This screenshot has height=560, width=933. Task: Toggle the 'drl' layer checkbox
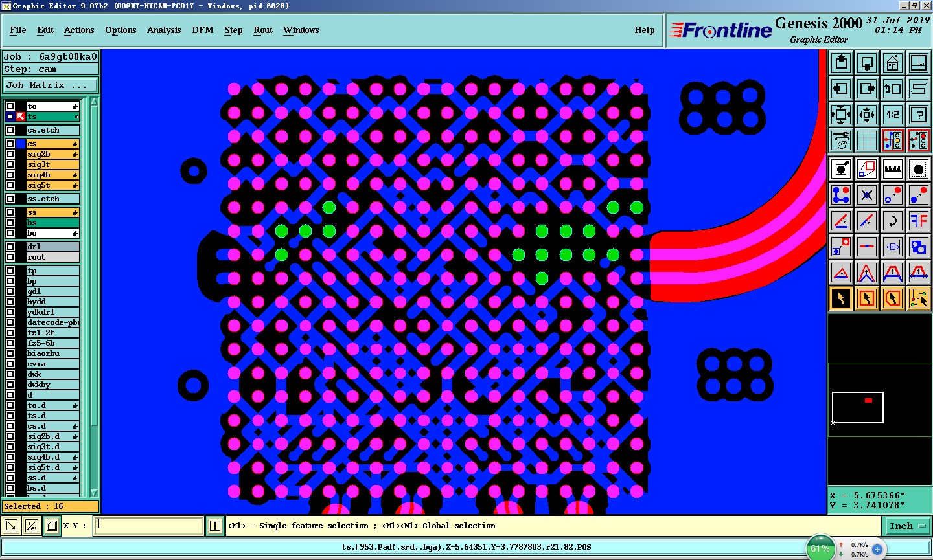point(10,247)
